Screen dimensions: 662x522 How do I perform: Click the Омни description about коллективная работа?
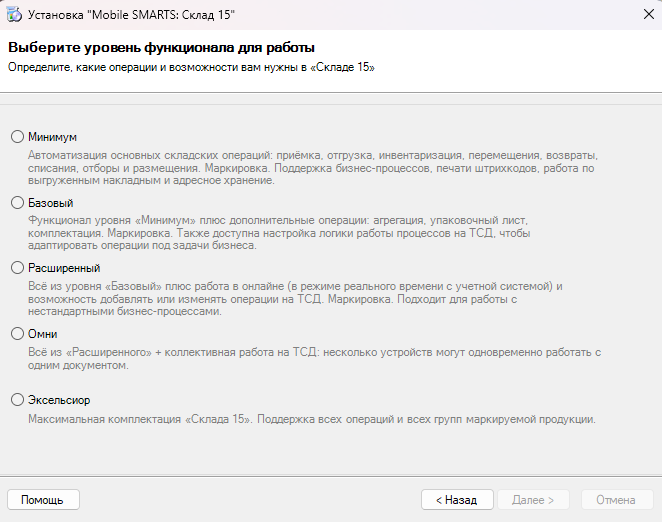click(313, 358)
